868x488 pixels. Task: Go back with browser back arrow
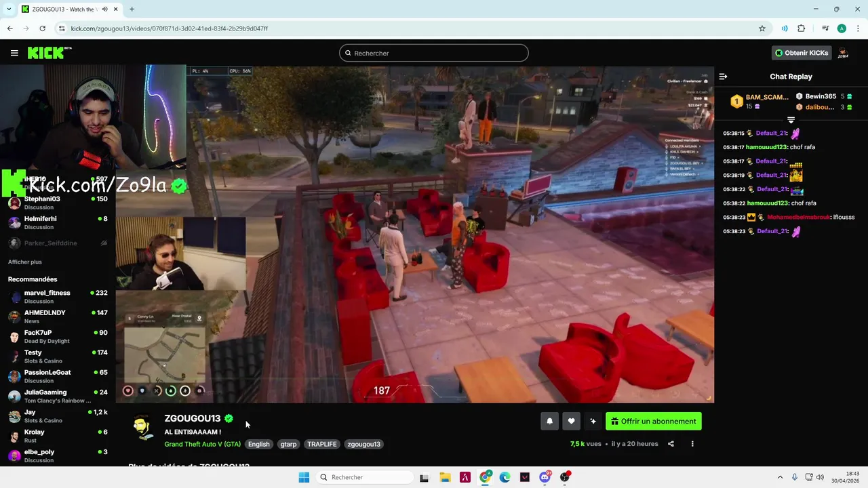coord(10,28)
